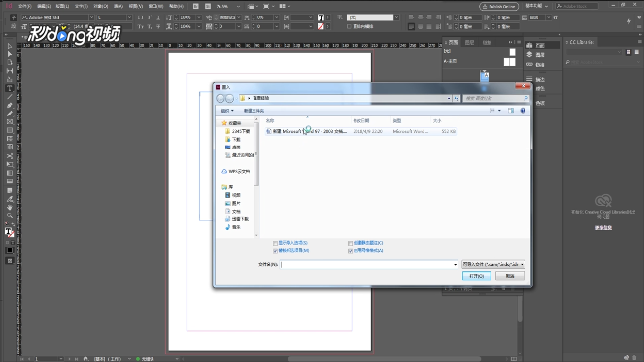Enable Create Static Captions checkbox
This screenshot has height=362, width=644.
coord(350,243)
